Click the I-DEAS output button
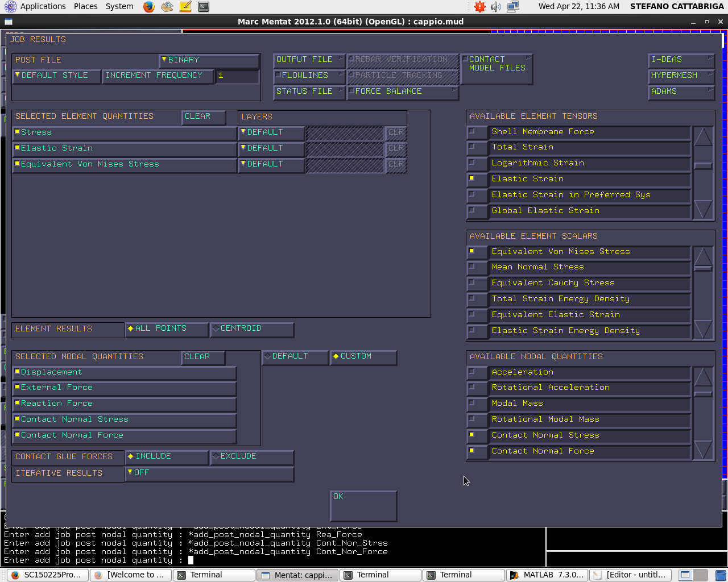Screen dimensions: 728x582 pos(681,60)
